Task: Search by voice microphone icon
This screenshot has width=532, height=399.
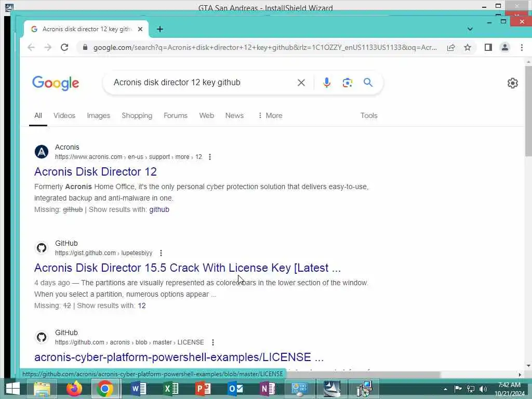Action: point(326,83)
